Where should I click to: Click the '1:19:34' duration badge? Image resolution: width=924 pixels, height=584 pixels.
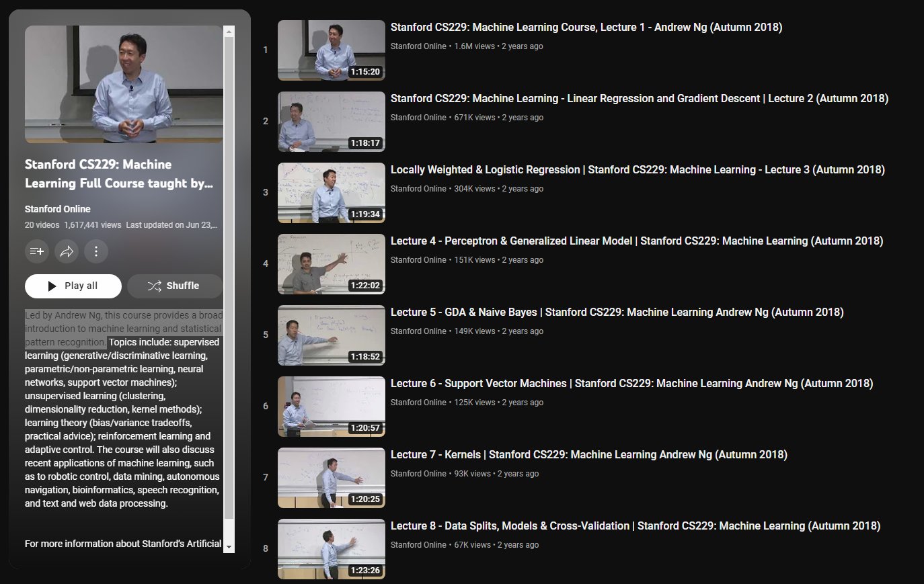[365, 214]
